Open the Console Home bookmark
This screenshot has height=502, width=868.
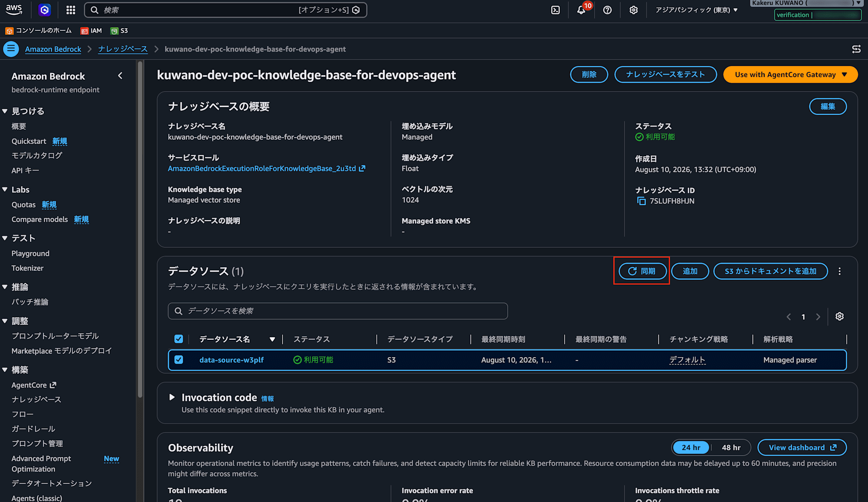pyautogui.click(x=39, y=30)
